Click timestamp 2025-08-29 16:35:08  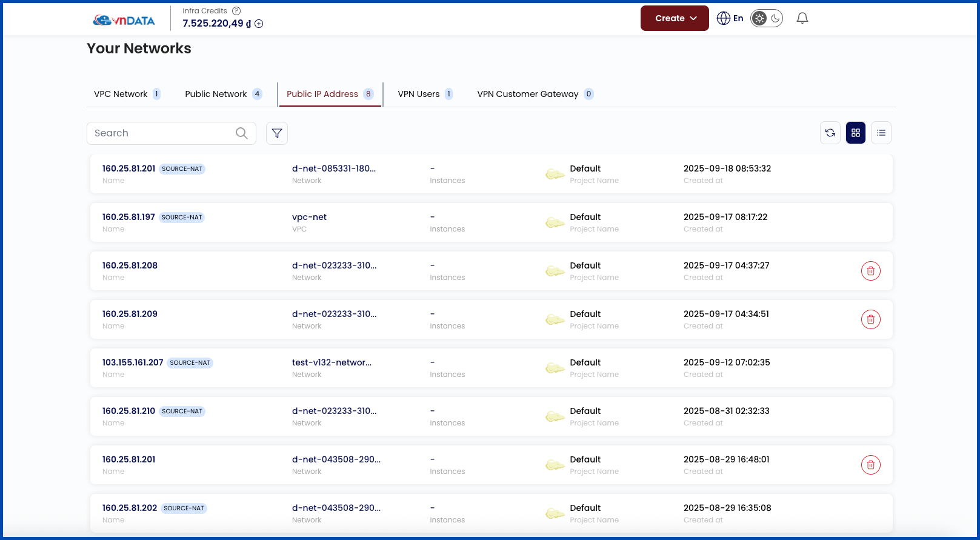[x=727, y=508]
